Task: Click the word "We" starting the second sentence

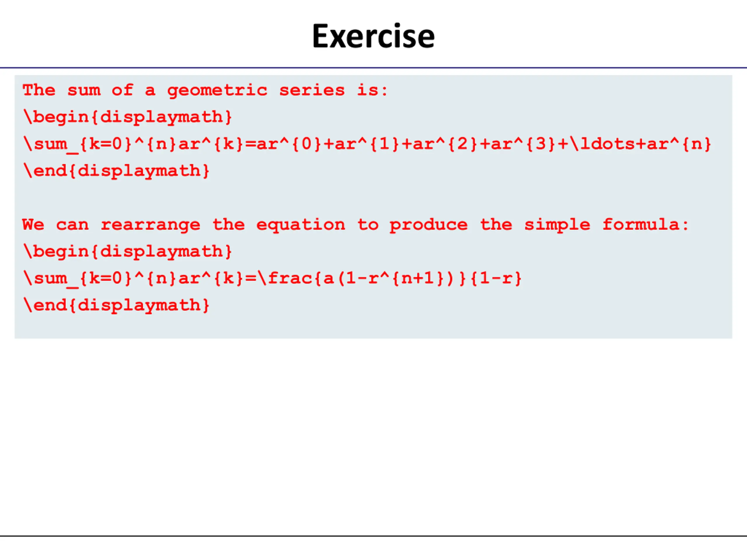Action: [33, 225]
